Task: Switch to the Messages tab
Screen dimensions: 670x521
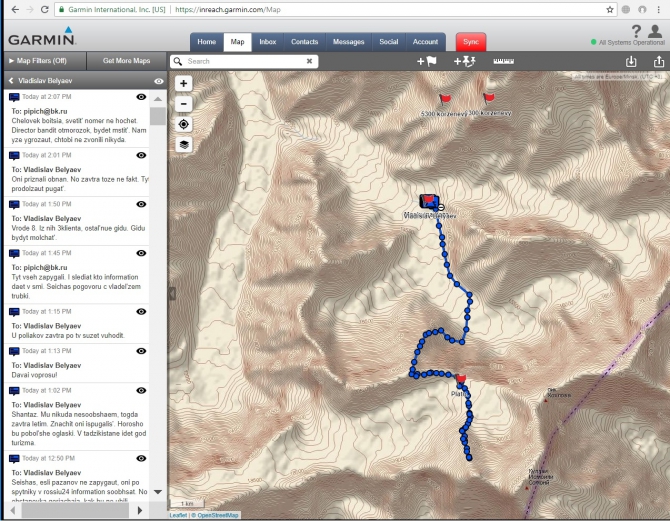Action: point(349,42)
